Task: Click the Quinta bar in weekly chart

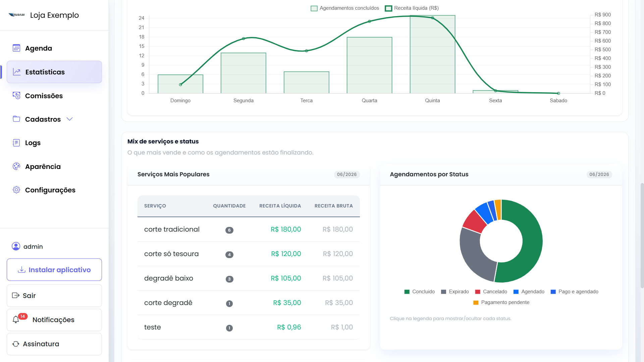Action: tap(432, 54)
